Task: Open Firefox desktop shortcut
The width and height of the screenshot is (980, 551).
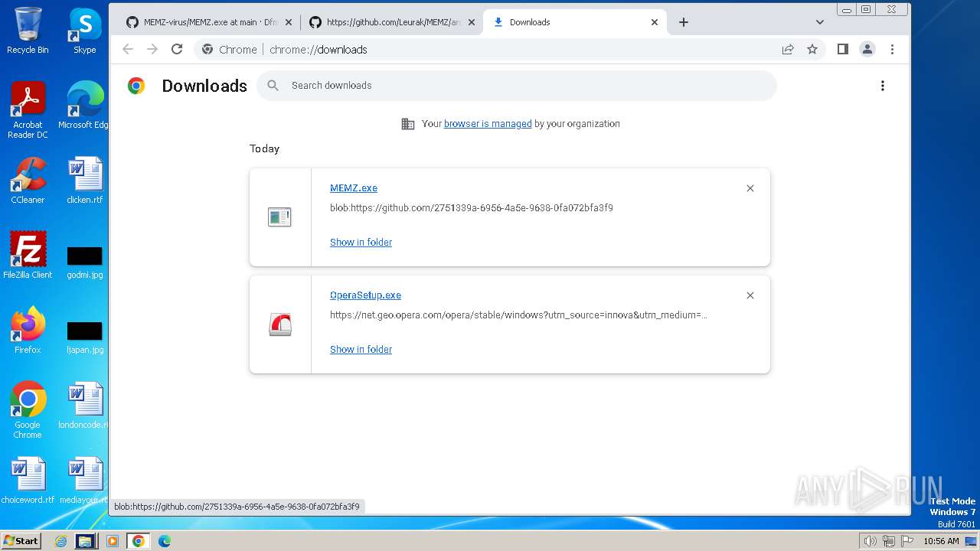Action: (28, 331)
